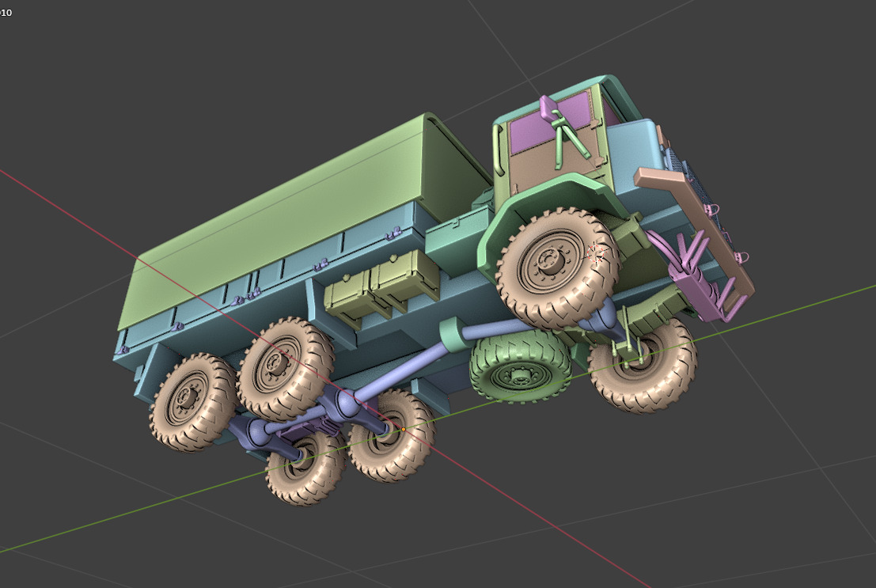Select the rearmost wheel on the near side
The image size is (876, 588).
tap(192, 402)
